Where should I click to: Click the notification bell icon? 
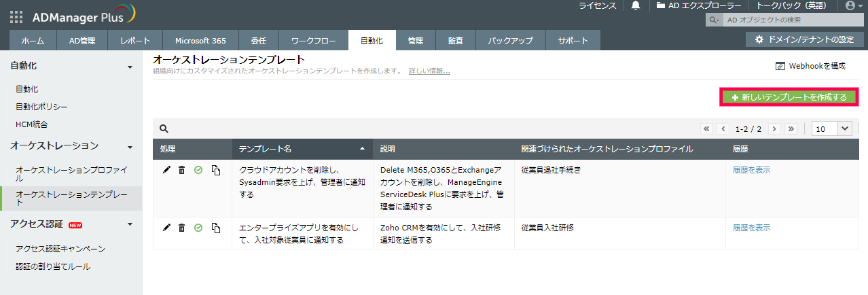636,5
